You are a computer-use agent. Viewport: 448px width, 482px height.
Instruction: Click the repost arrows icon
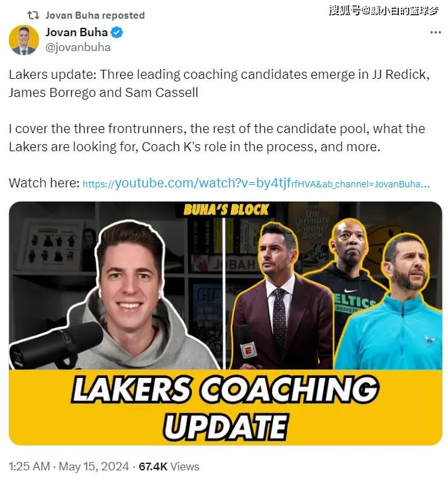33,15
